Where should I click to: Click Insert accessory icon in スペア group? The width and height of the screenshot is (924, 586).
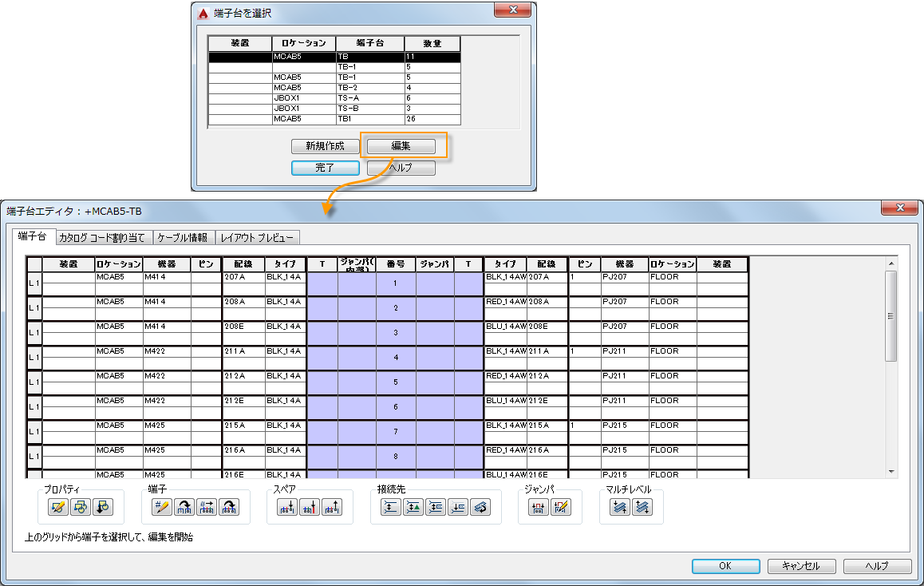310,507
